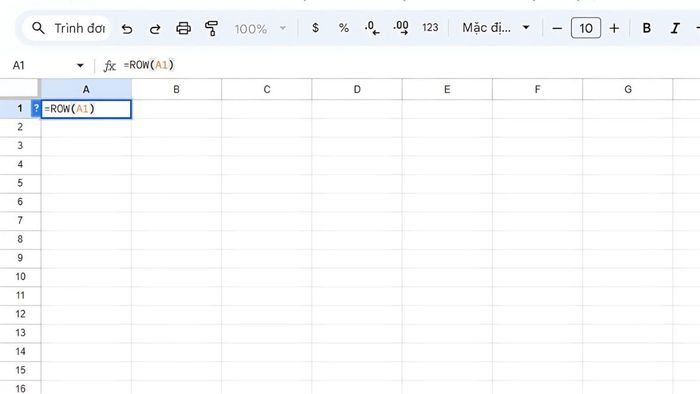Click the Trình đơn search box

point(66,28)
